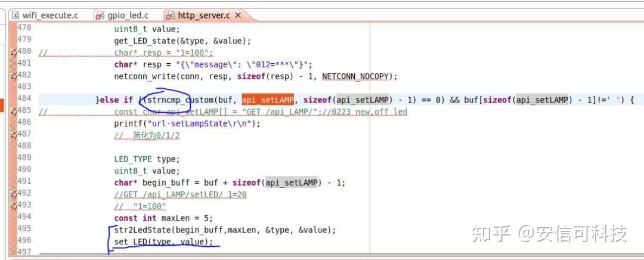Click orange-highlighted api_setLAMP on line 484
The width and height of the screenshot is (644, 260).
pos(267,100)
